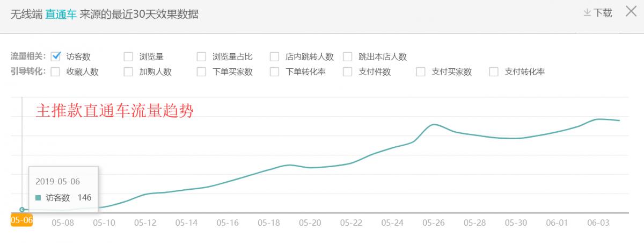Tick the 支付件数 checkbox

pyautogui.click(x=347, y=72)
